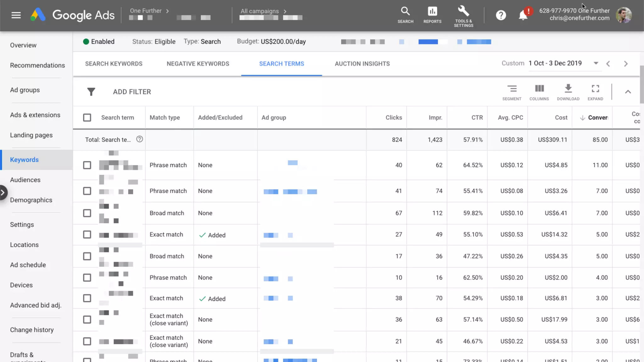Viewport: 644px width, 362px height.
Task: Tick checkbox for the 67 clicks row
Action: point(87,213)
